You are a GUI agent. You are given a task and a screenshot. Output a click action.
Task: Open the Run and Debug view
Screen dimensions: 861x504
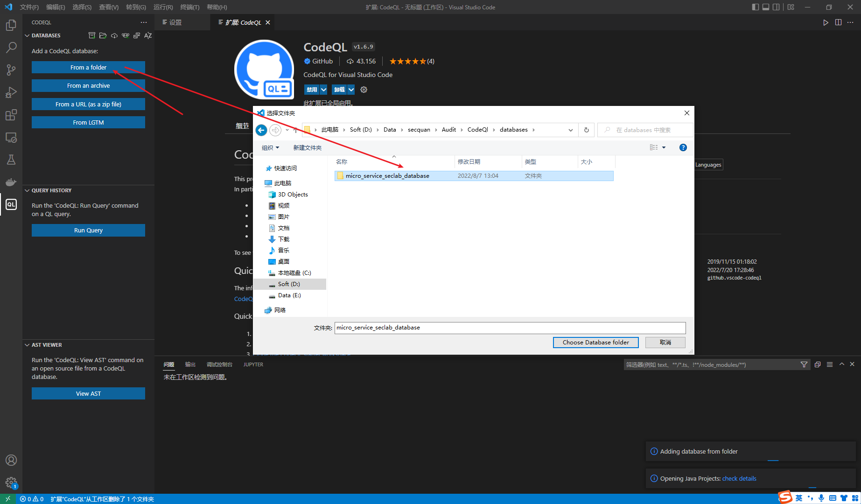click(11, 92)
